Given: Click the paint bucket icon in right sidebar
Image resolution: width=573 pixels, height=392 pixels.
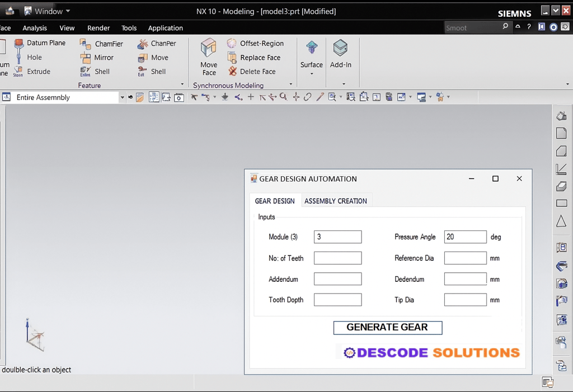Looking at the screenshot, I should pos(561,116).
